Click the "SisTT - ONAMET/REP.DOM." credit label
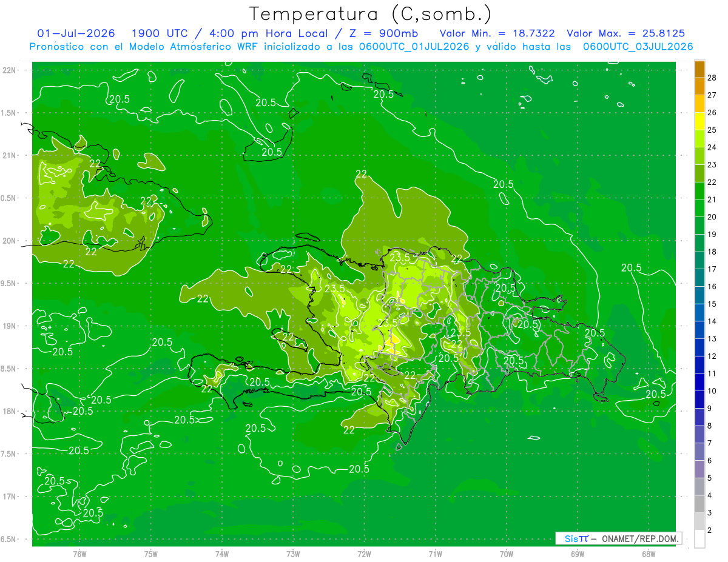 tap(619, 538)
